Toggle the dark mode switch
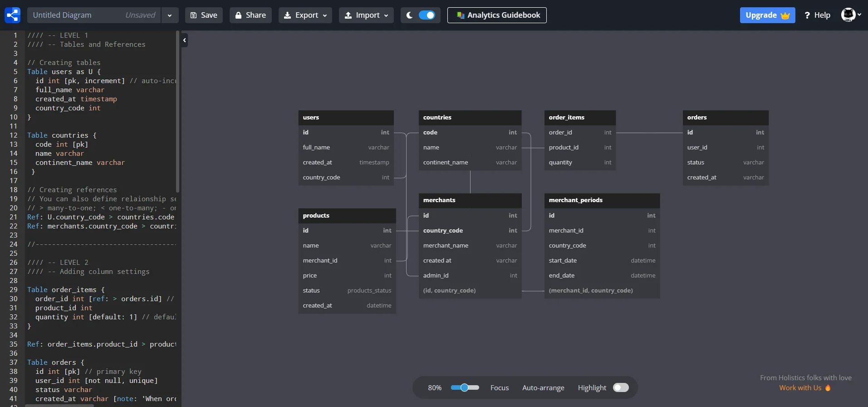The image size is (868, 407). click(x=427, y=15)
